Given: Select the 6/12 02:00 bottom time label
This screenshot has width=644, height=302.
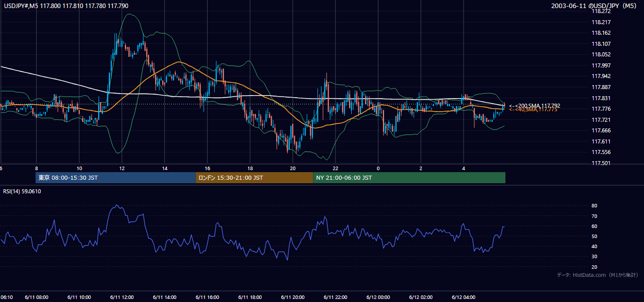Looking at the screenshot, I should pos(421,297).
